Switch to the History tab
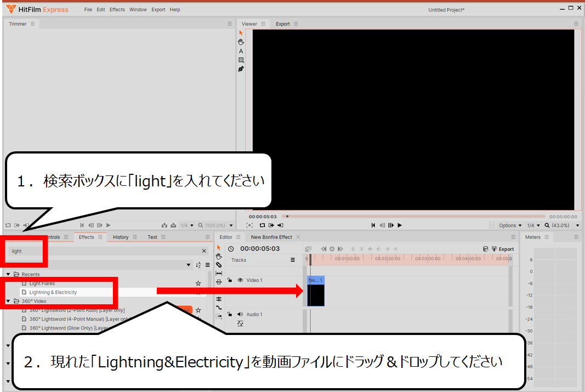 [x=121, y=237]
